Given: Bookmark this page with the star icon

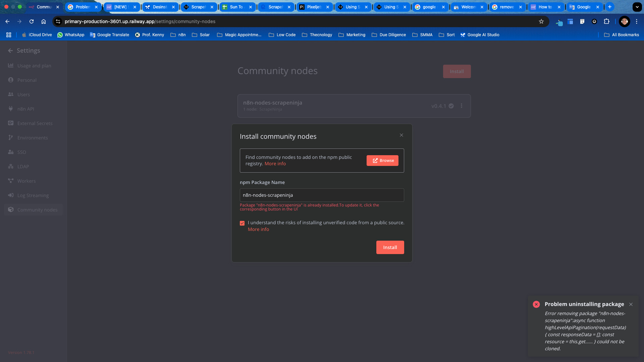Looking at the screenshot, I should coord(541,21).
